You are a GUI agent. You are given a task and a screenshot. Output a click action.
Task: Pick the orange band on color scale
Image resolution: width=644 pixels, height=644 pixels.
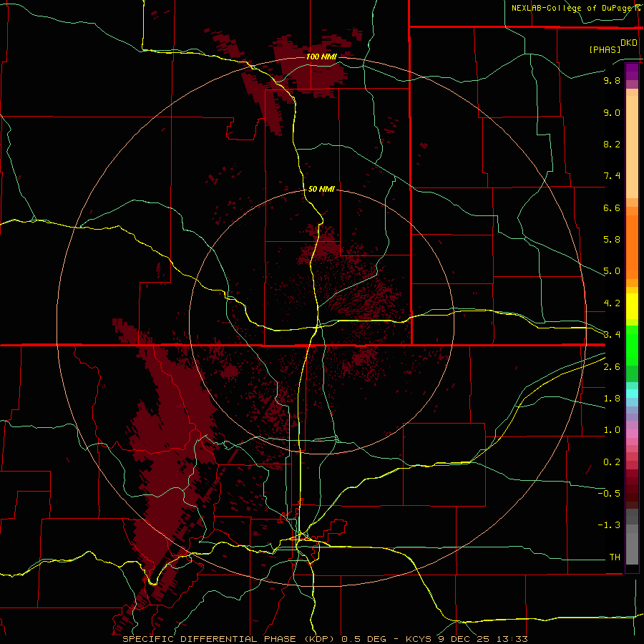click(632, 247)
